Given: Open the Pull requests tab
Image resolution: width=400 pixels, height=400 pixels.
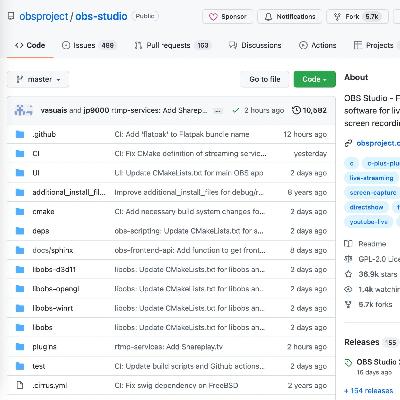Looking at the screenshot, I should coord(172,45).
